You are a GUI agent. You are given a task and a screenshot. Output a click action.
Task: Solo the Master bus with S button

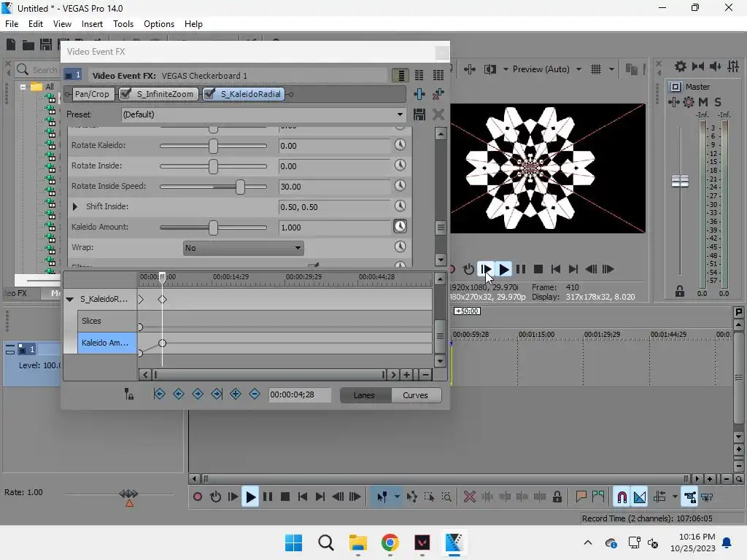[718, 102]
